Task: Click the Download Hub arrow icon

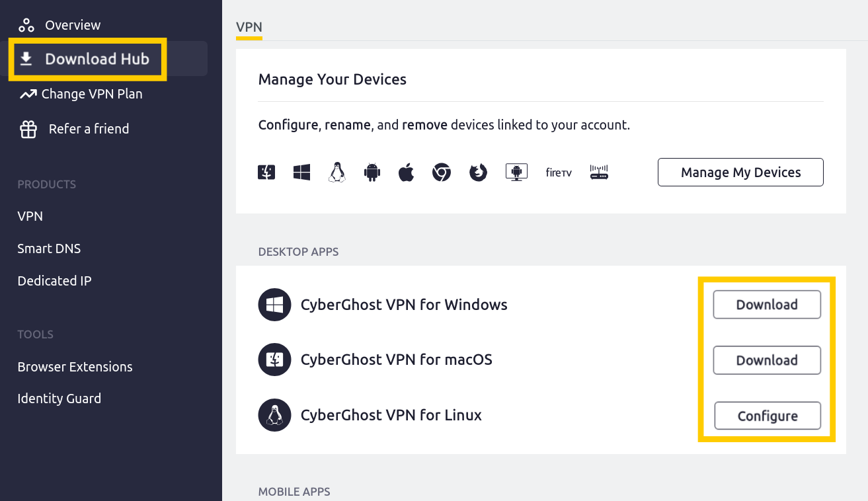Action: coord(26,59)
